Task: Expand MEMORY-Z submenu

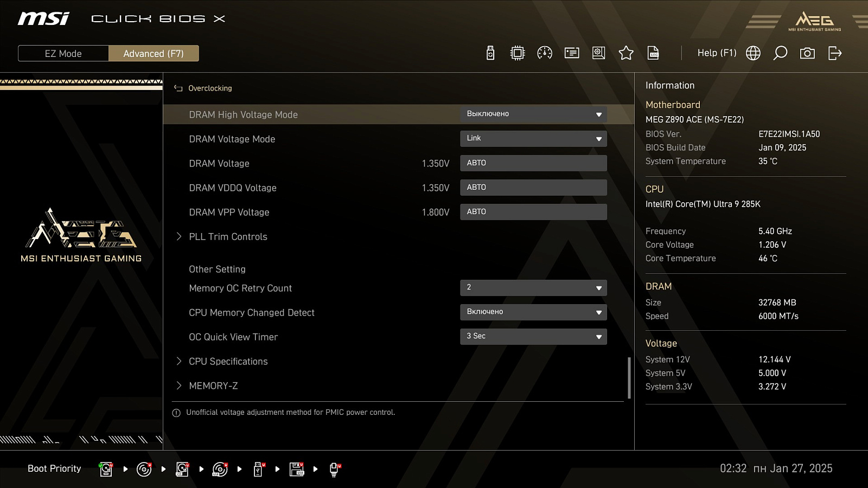Action: (x=213, y=386)
